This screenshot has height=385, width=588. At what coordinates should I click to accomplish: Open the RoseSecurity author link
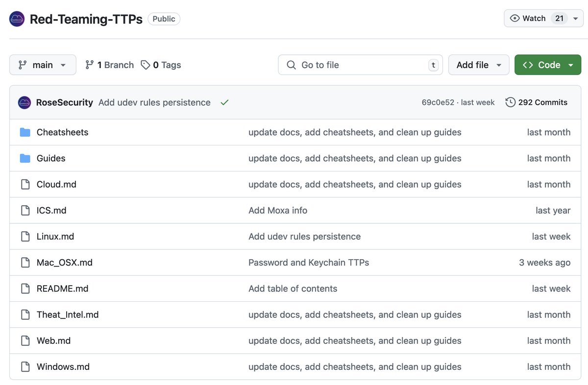[x=65, y=102]
